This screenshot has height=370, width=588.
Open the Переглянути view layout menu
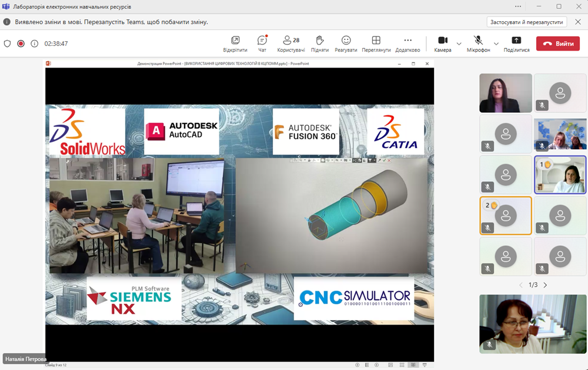pos(376,44)
